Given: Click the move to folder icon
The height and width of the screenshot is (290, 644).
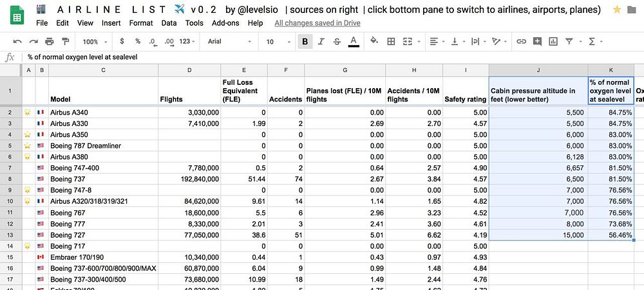Looking at the screenshot, I should coord(632,10).
